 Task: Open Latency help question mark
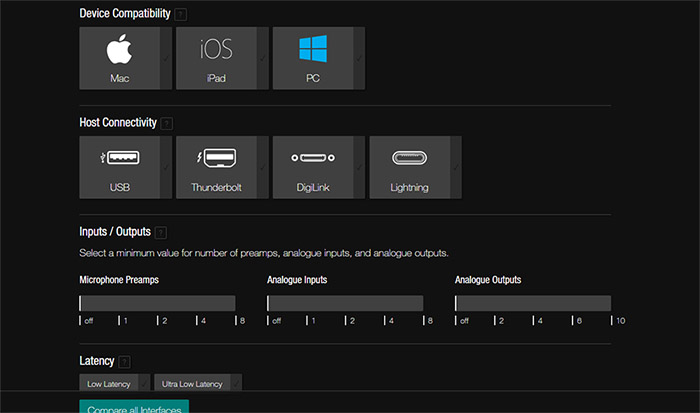click(x=125, y=362)
